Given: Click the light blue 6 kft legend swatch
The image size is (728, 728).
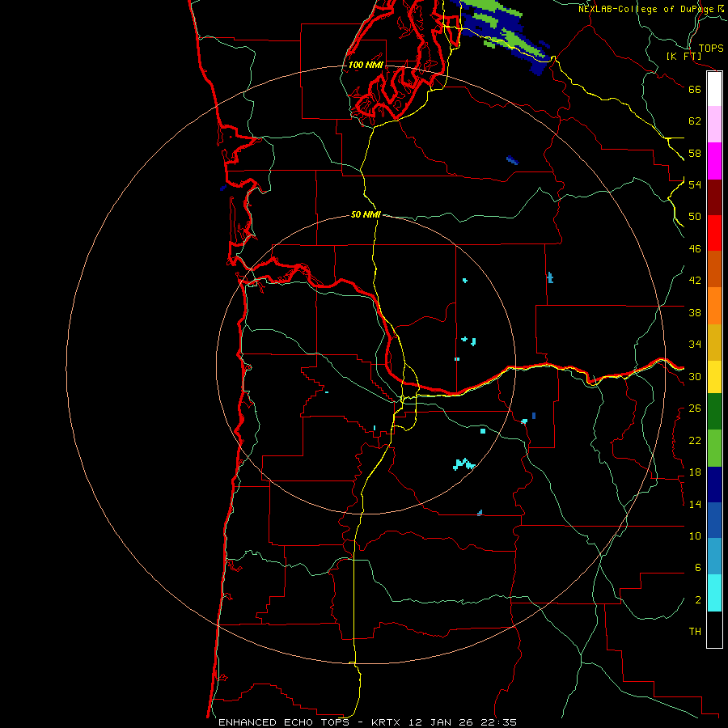Looking at the screenshot, I should (x=714, y=557).
